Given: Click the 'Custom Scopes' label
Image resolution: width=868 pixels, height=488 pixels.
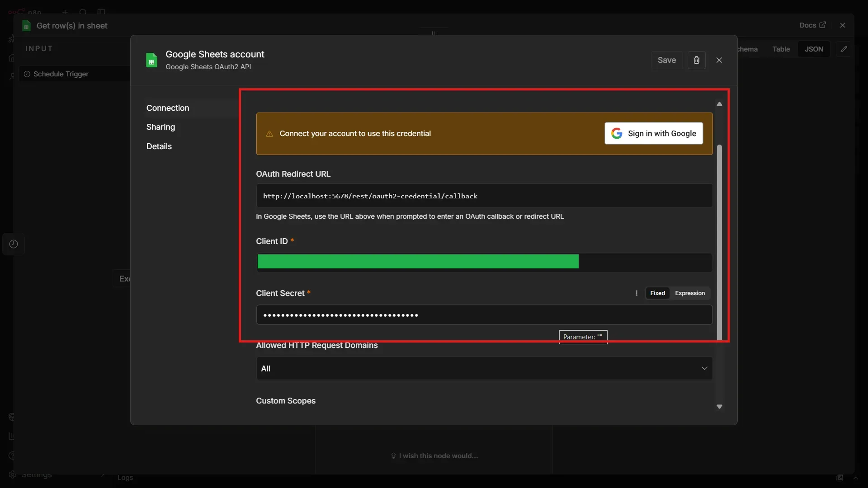Looking at the screenshot, I should pyautogui.click(x=286, y=401).
